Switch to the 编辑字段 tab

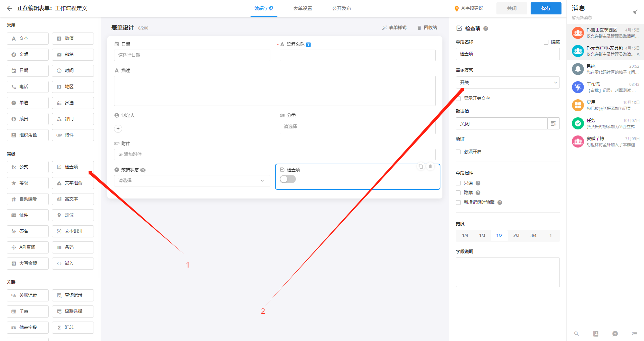(x=264, y=8)
